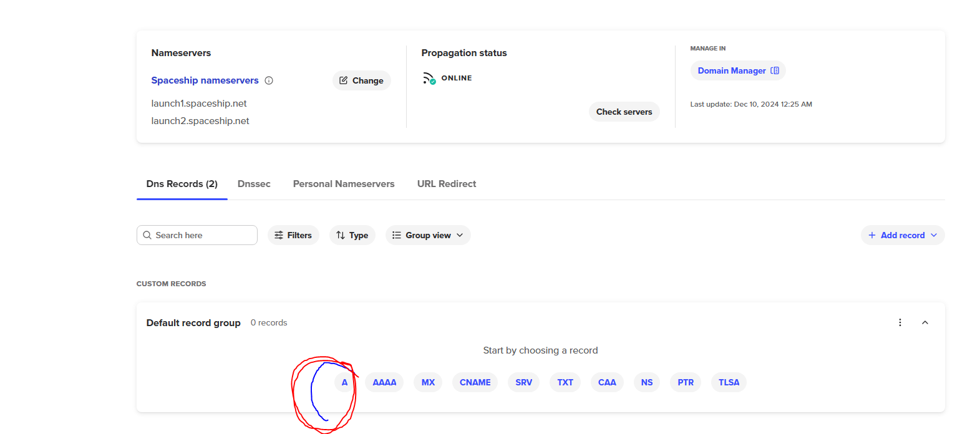Click the Type sort button
Screen dimensions: 980x434
pyautogui.click(x=352, y=235)
